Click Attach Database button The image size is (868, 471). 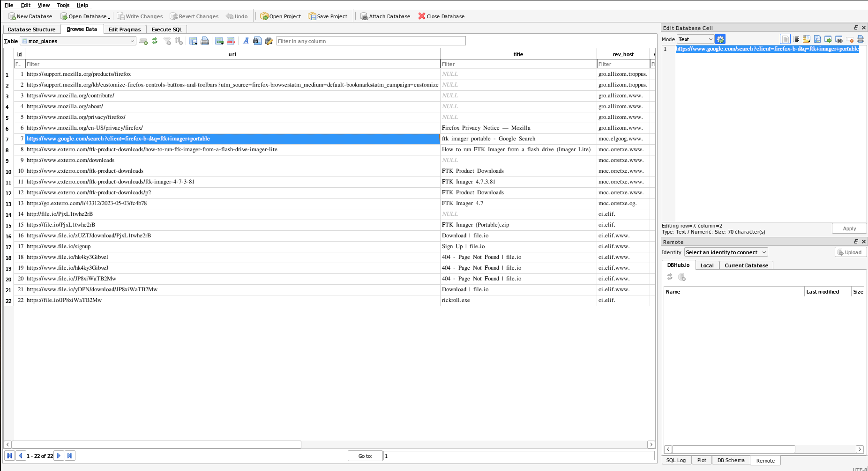[385, 16]
